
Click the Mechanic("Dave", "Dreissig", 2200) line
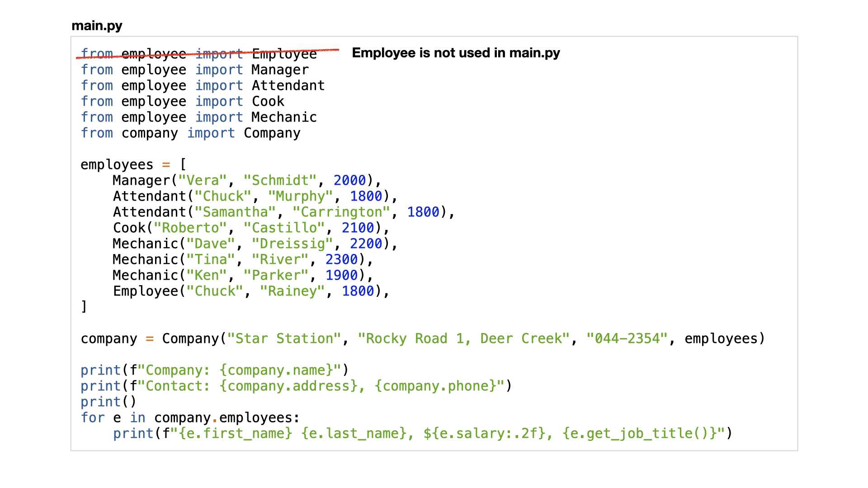[255, 244]
